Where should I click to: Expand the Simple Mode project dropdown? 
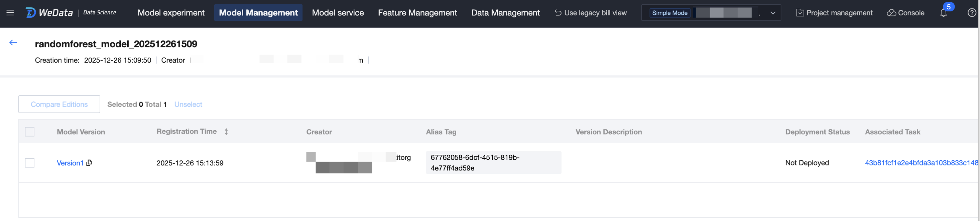(x=773, y=13)
